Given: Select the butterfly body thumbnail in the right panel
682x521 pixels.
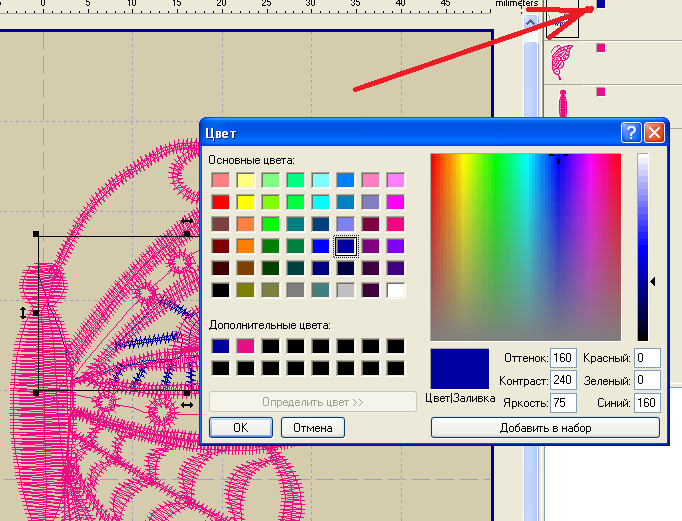Looking at the screenshot, I should tap(563, 105).
